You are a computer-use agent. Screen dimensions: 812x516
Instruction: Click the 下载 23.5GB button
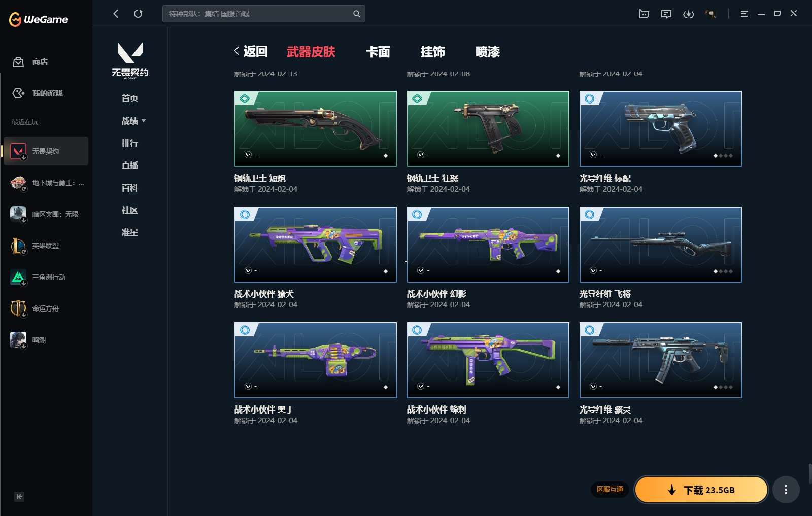coord(701,490)
